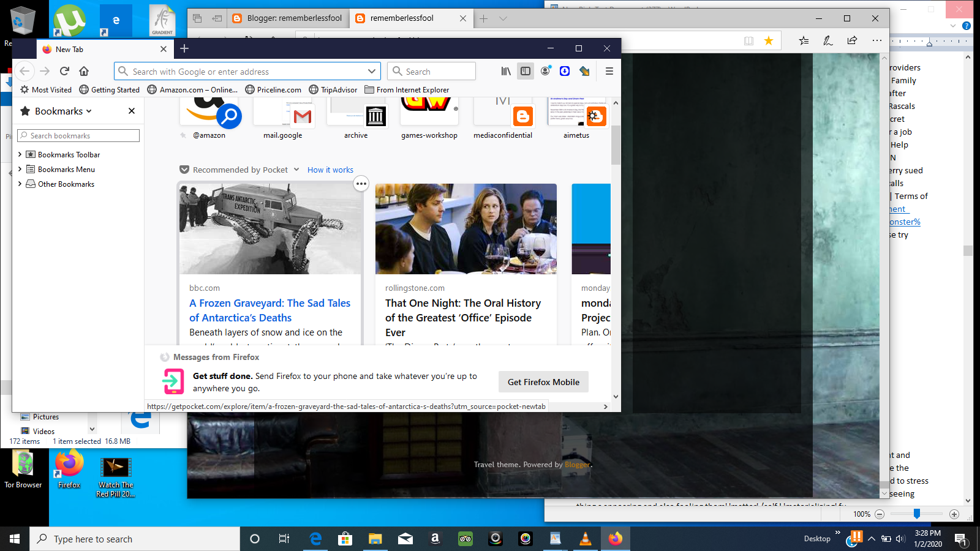The width and height of the screenshot is (980, 551).
Task: Click Get Firefox Mobile button
Action: coord(543,382)
